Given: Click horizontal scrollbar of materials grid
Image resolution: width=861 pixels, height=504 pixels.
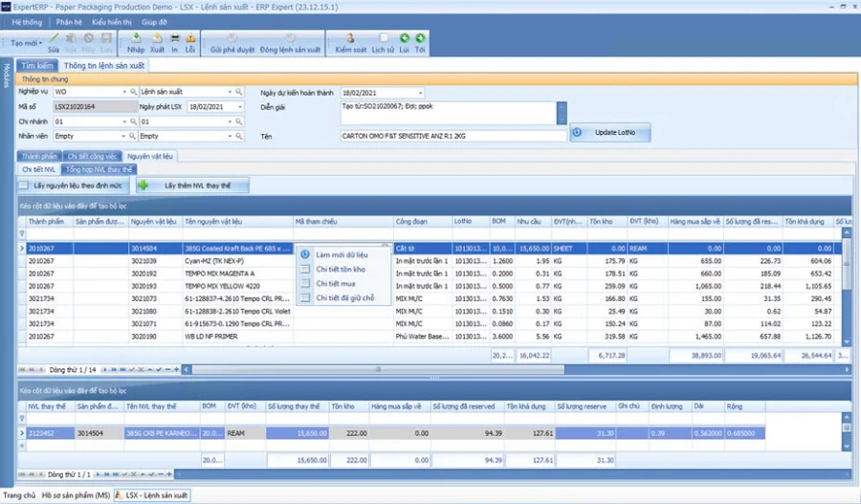Looking at the screenshot, I should pos(378,369).
